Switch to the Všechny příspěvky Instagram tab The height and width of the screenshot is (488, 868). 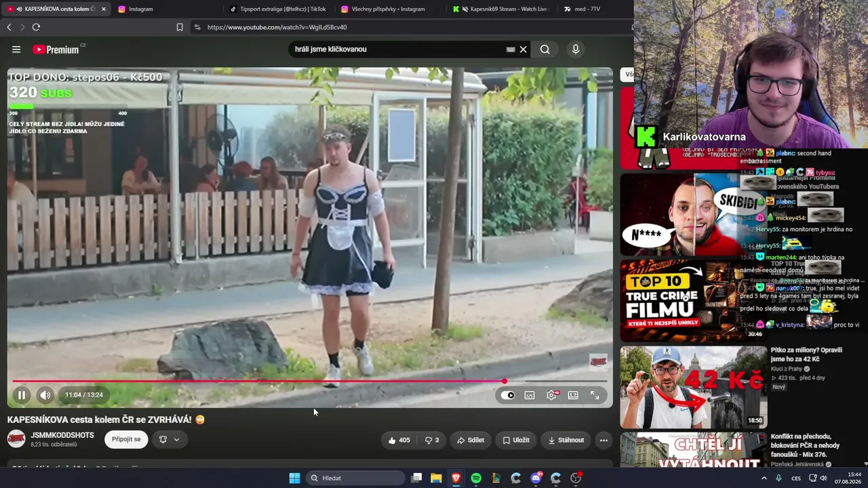389,9
